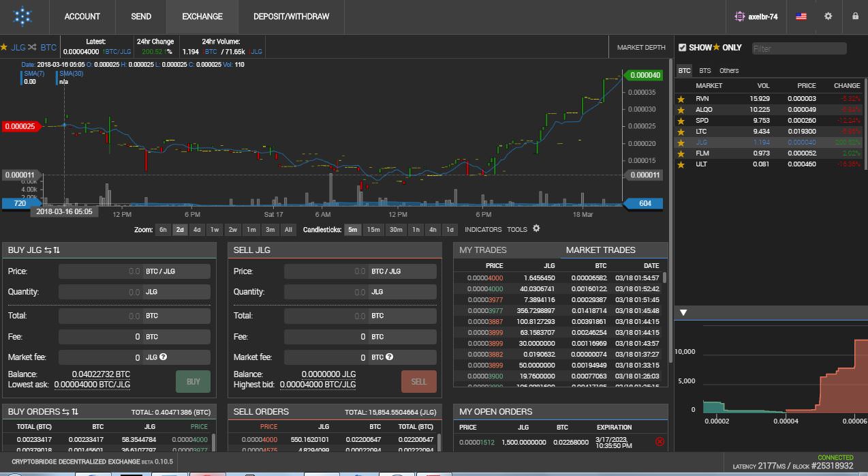Open the language selector US flag
The height and width of the screenshot is (476, 868).
(x=801, y=16)
